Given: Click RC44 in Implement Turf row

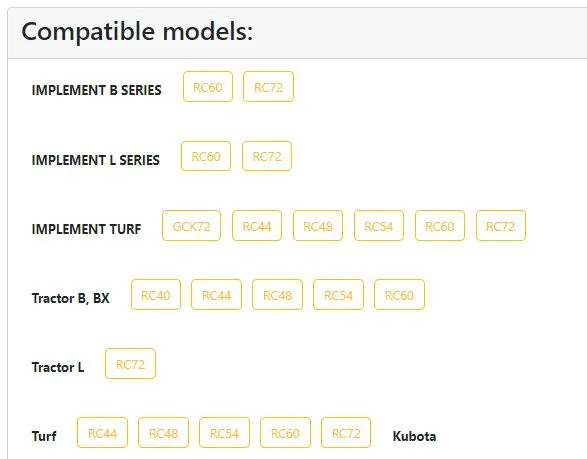Looking at the screenshot, I should (x=257, y=226).
